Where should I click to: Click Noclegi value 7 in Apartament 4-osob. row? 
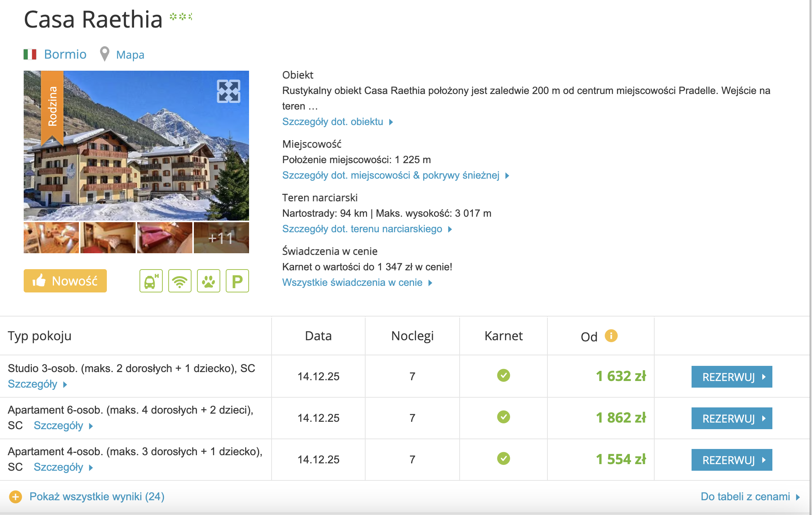[x=412, y=459]
